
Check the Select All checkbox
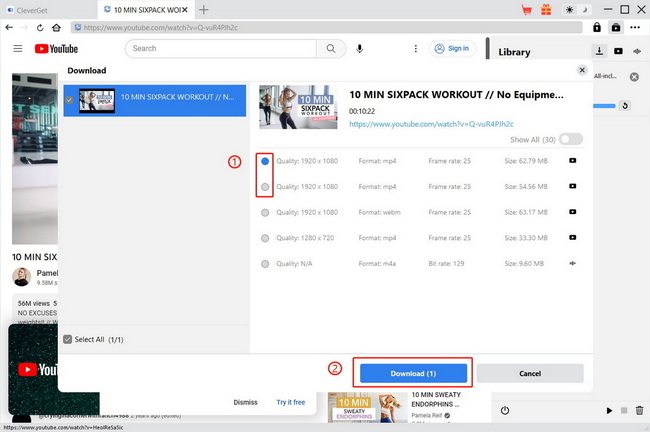(68, 340)
